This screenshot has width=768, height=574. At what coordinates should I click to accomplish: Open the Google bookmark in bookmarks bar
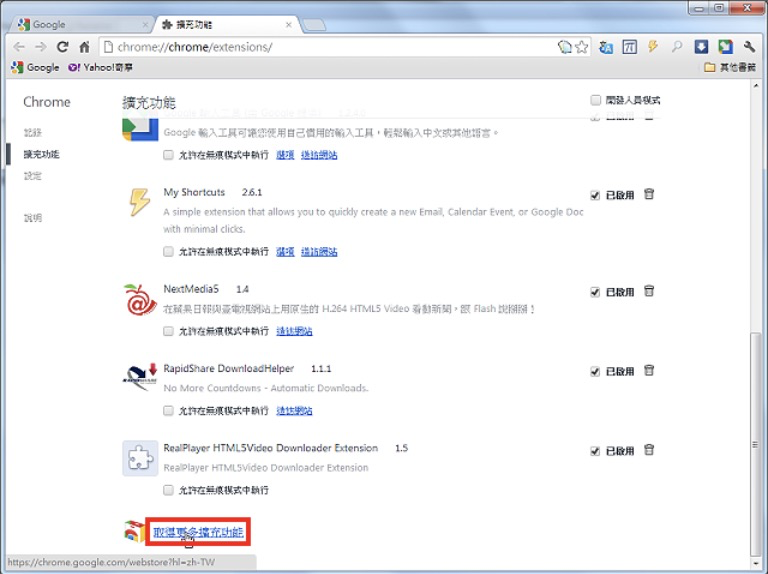35,68
